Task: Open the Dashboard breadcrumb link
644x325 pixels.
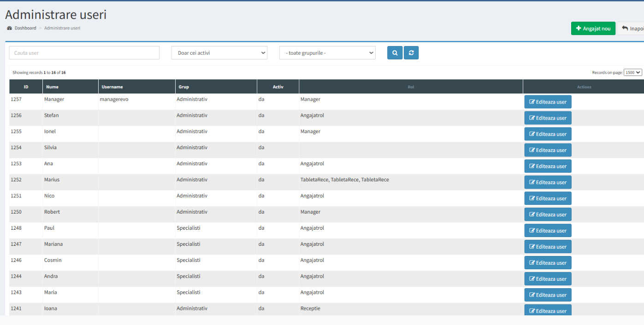Action: point(25,28)
